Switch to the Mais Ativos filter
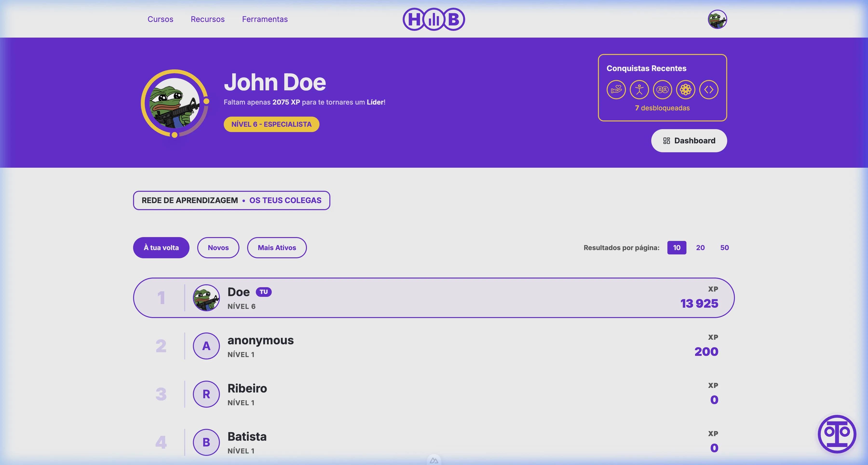 (x=277, y=247)
